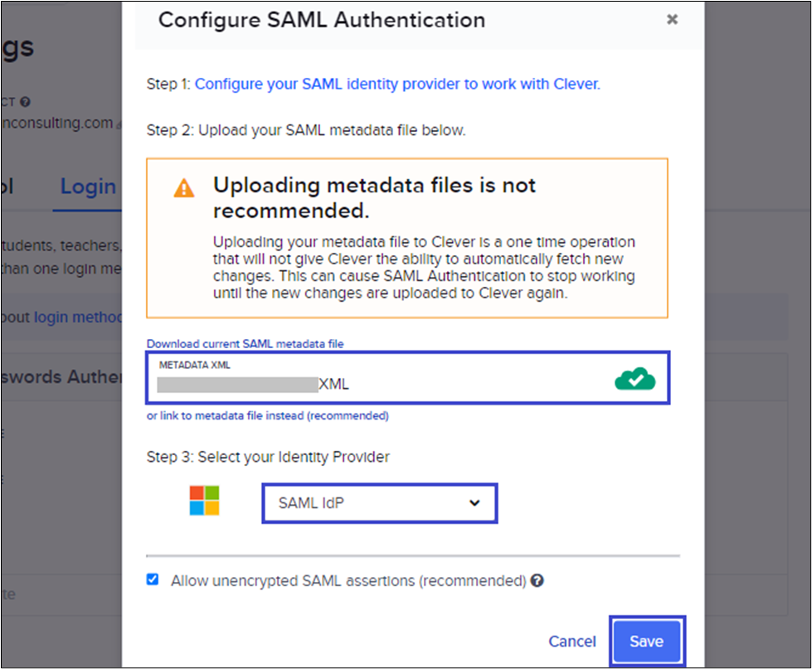Open Configure your SAML identity provider link
812x669 pixels.
(397, 84)
